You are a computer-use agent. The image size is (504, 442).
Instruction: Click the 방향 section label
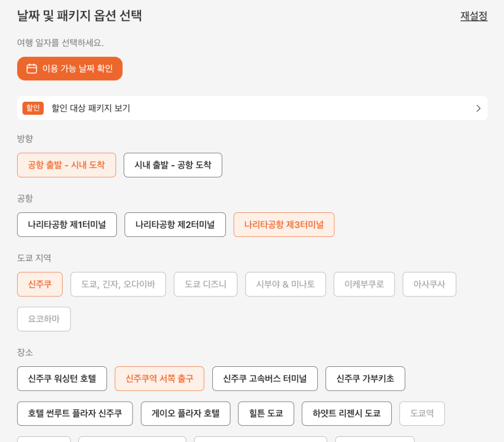[x=25, y=138]
